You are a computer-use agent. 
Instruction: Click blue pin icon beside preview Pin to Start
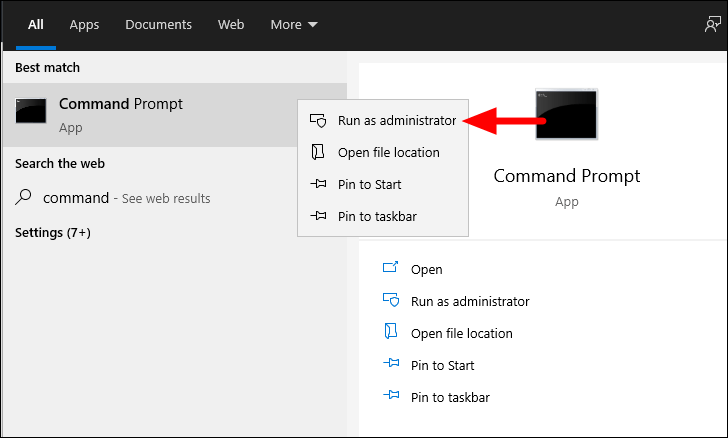(x=391, y=363)
